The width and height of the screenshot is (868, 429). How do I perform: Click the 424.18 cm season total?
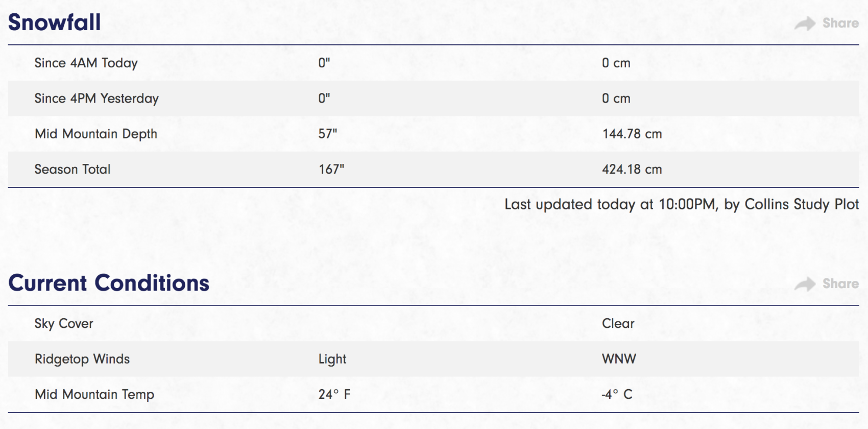pyautogui.click(x=632, y=169)
